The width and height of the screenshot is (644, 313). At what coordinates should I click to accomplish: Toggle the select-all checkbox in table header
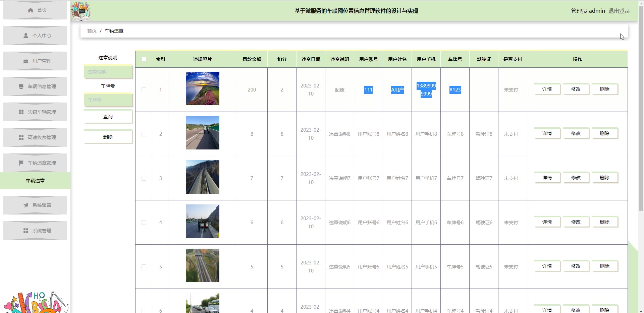coord(144,59)
